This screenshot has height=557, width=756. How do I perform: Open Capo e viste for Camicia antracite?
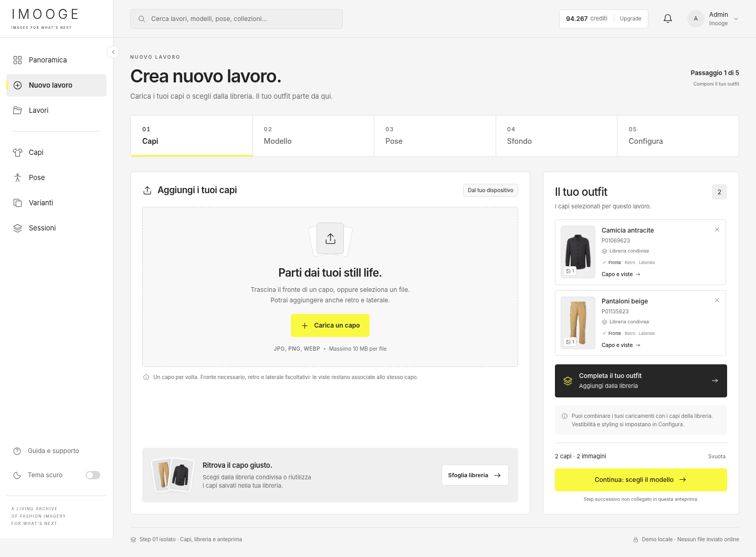pyautogui.click(x=621, y=275)
